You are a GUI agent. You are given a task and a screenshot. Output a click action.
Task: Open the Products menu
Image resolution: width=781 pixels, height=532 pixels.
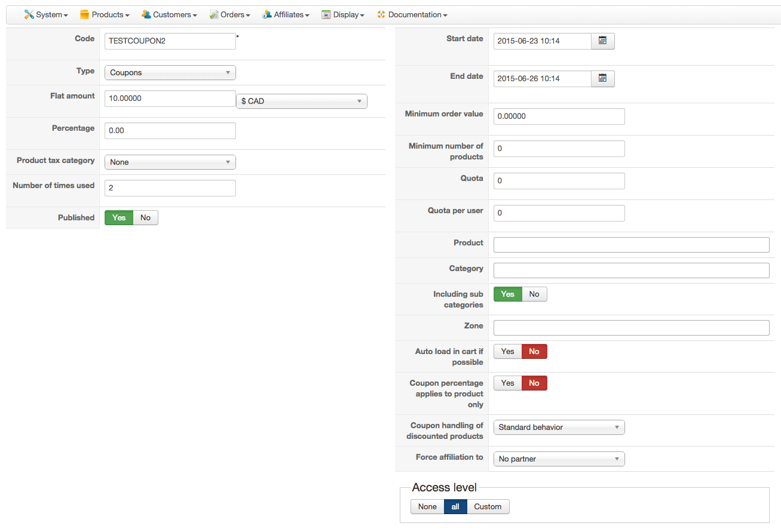[105, 14]
